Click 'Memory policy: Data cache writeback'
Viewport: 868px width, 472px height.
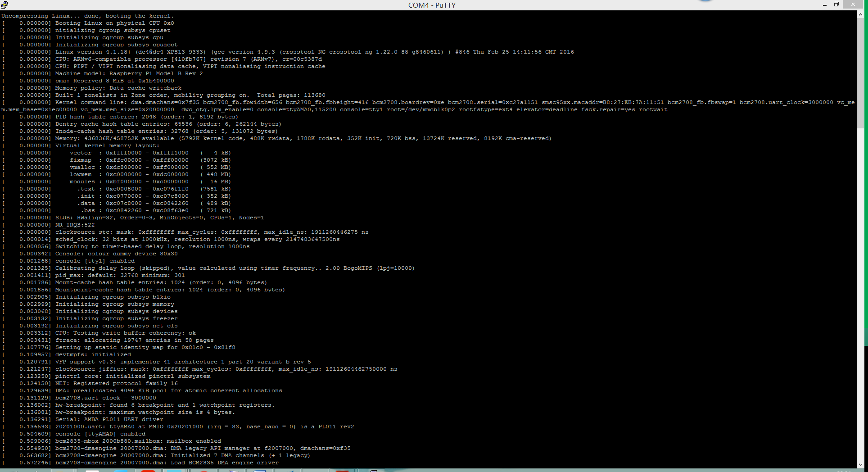coord(118,88)
